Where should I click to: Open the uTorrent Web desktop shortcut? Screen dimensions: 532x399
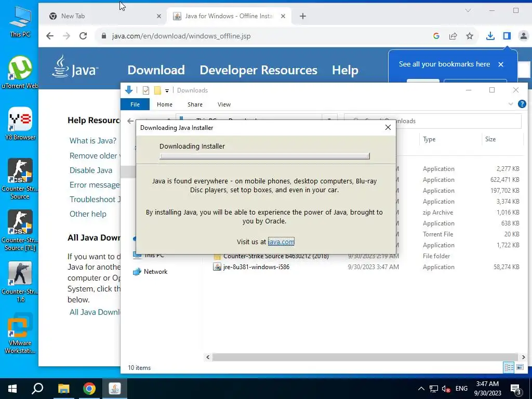pyautogui.click(x=20, y=72)
